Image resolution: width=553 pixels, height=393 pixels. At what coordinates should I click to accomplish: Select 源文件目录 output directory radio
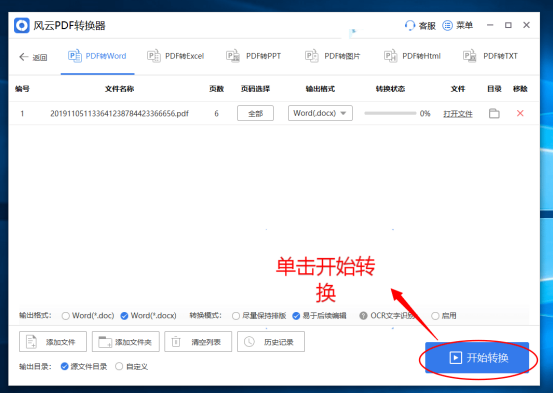(64, 366)
